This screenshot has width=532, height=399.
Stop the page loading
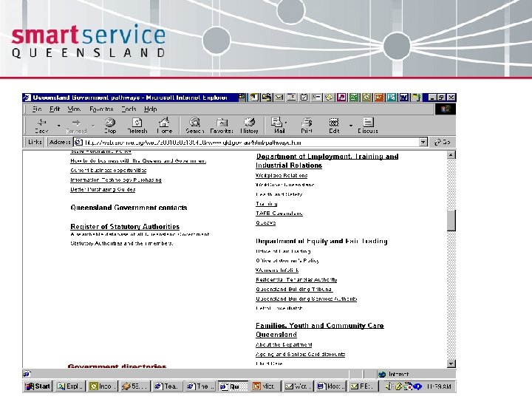[x=110, y=126]
